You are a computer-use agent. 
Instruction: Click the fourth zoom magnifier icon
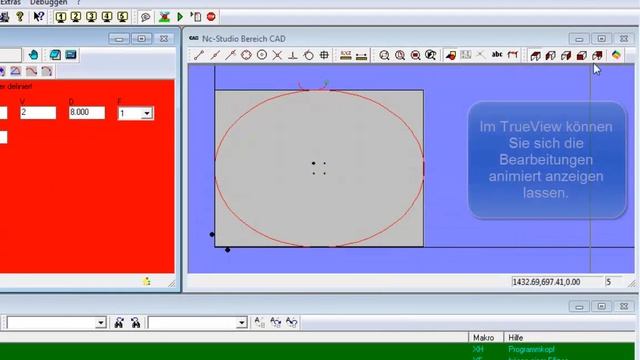tap(431, 55)
